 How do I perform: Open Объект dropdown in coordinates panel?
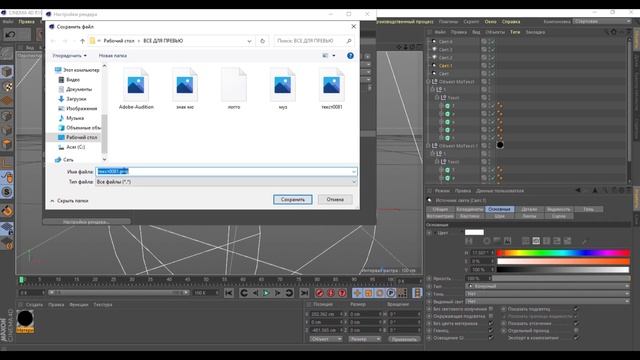click(x=325, y=339)
